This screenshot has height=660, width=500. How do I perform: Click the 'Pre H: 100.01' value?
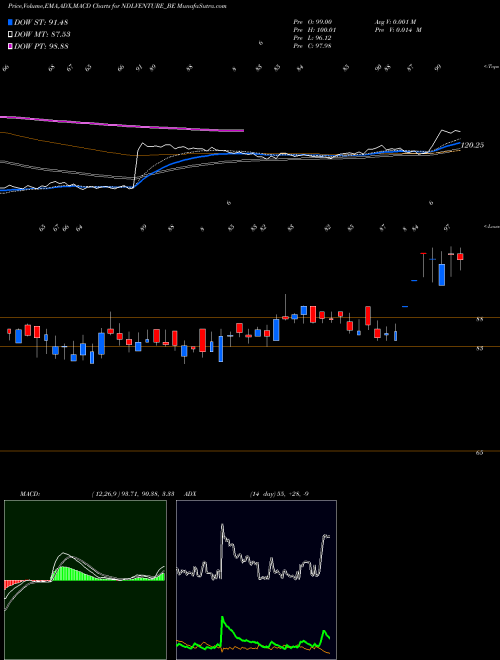coord(314,30)
